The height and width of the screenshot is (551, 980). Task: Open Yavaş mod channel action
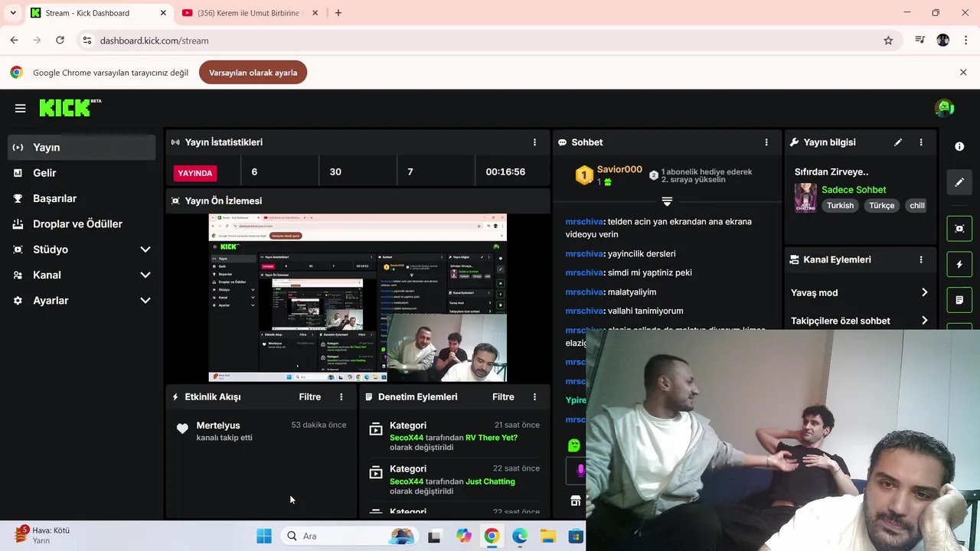pyautogui.click(x=860, y=292)
